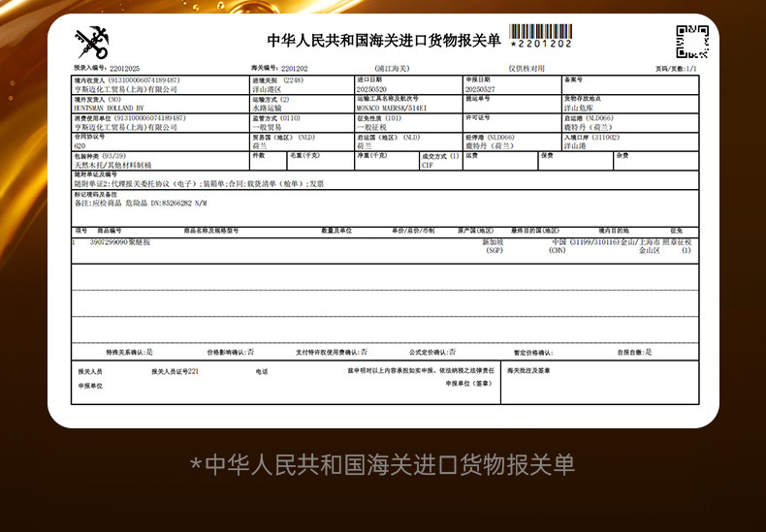Click the 最终目的国(地区) column header
Viewport: 766px width, 532px height.
[535, 231]
